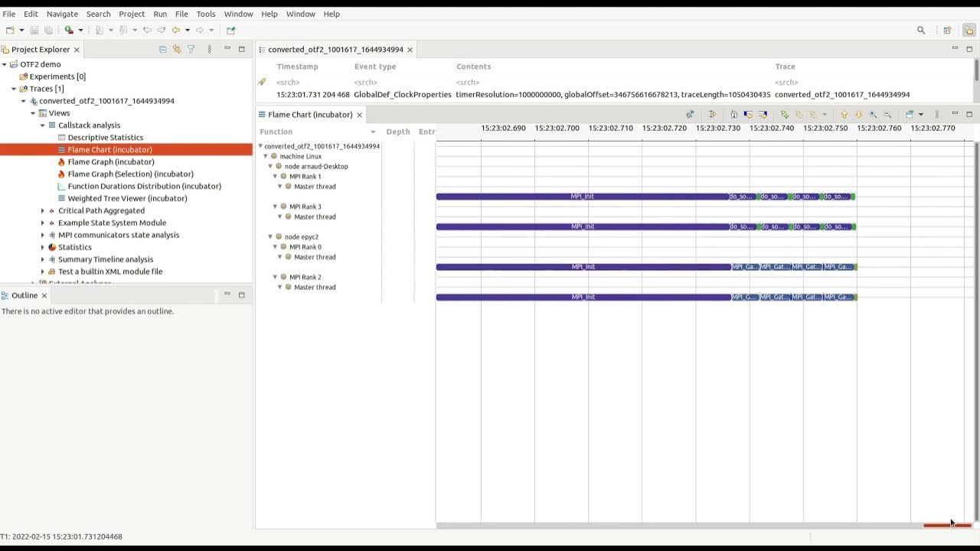Viewport: 980px width, 551px height.
Task: Open dropdown beside Run launch icon
Action: [80, 30]
